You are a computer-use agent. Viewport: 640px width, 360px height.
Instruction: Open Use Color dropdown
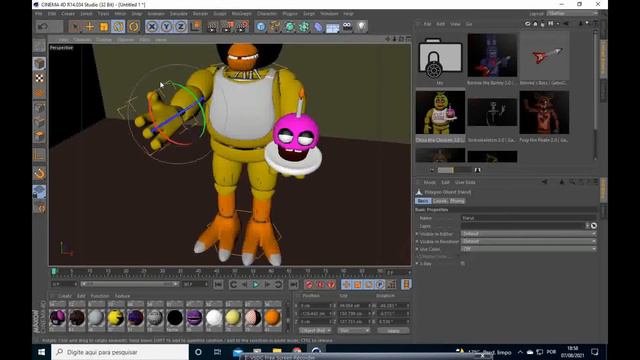(x=529, y=249)
